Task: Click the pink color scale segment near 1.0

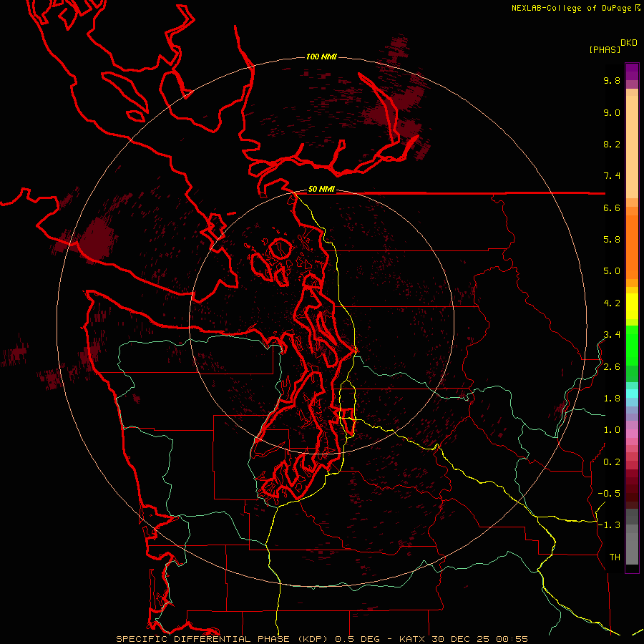Action: [x=632, y=434]
